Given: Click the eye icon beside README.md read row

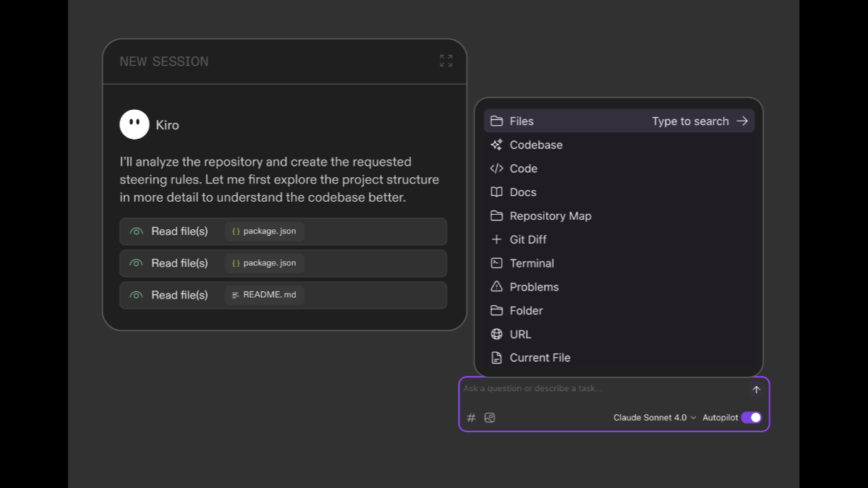Looking at the screenshot, I should click(136, 295).
